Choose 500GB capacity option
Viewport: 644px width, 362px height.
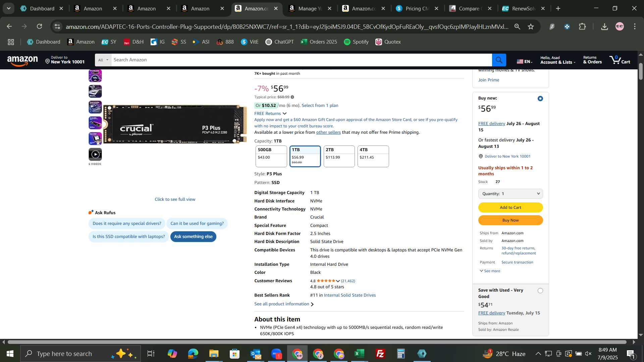(271, 156)
